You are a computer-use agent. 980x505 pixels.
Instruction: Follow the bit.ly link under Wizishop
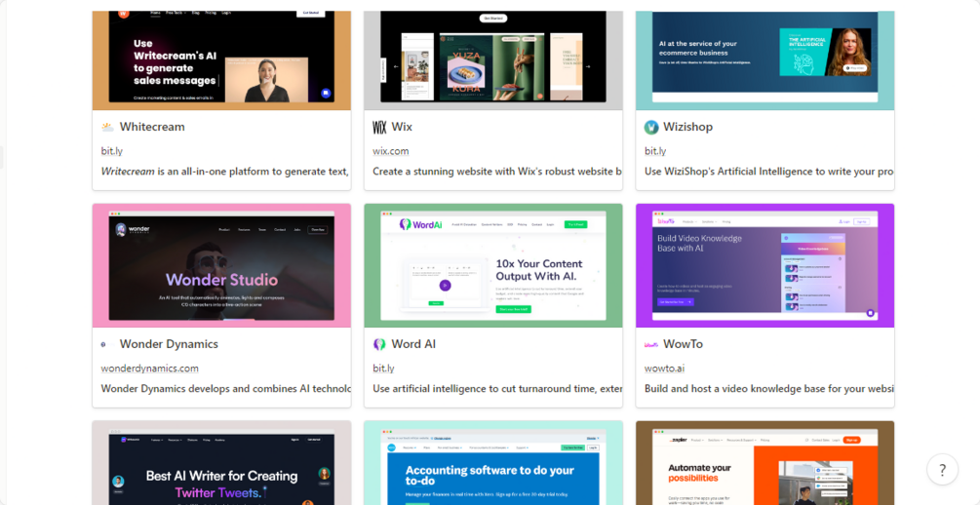655,151
